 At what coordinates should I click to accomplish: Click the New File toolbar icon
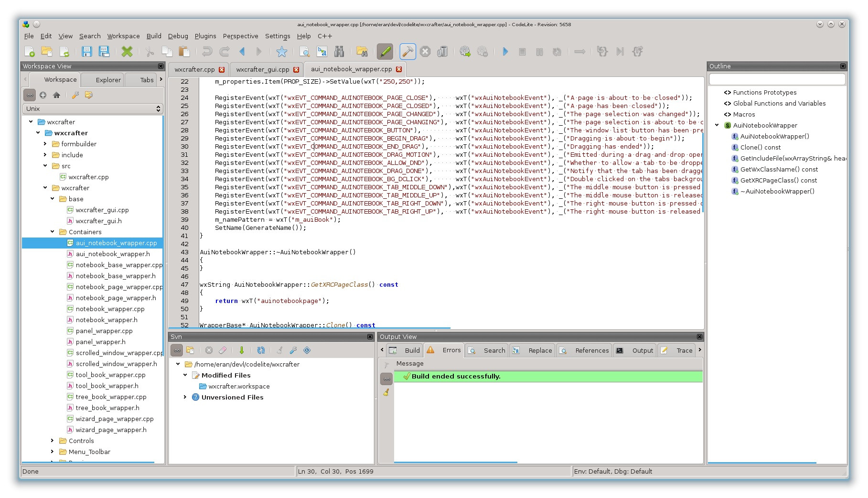[30, 52]
